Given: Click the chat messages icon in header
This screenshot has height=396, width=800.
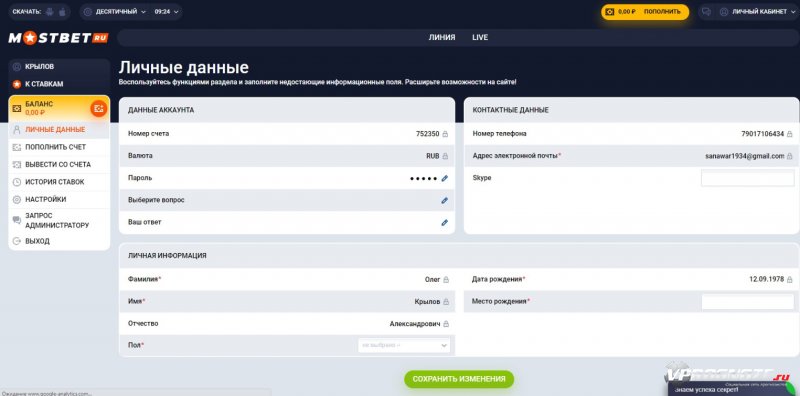Looking at the screenshot, I should (706, 12).
